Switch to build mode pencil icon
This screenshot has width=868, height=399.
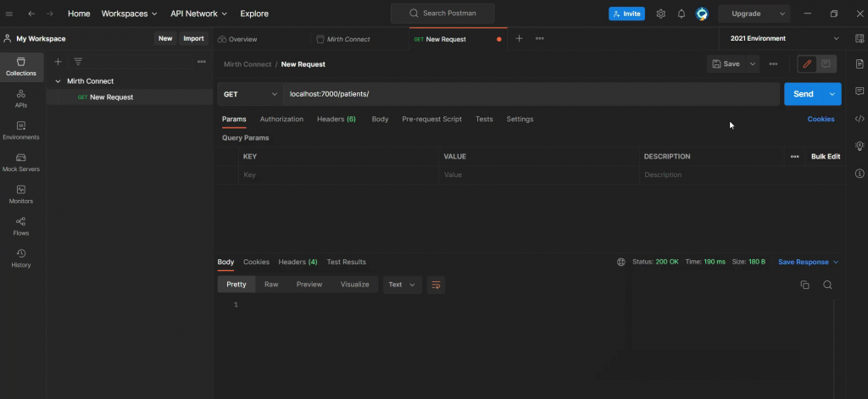807,64
